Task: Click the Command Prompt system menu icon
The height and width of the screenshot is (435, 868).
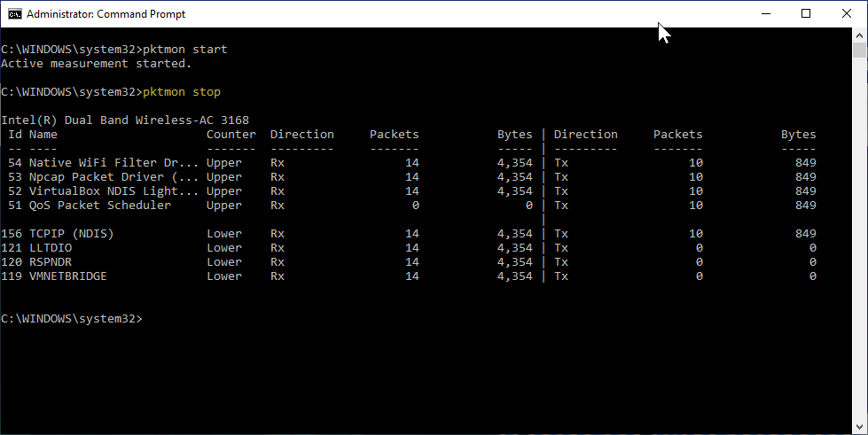Action: coord(13,14)
